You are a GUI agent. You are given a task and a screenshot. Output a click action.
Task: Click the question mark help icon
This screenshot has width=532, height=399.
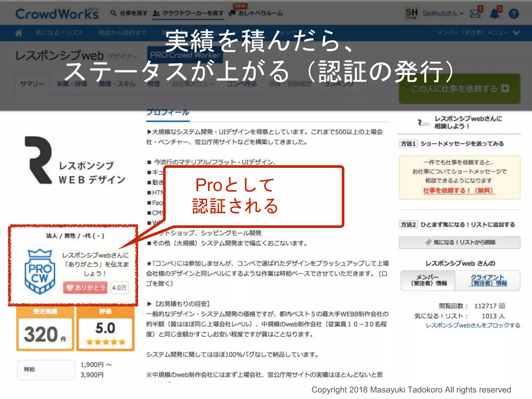pos(514,14)
